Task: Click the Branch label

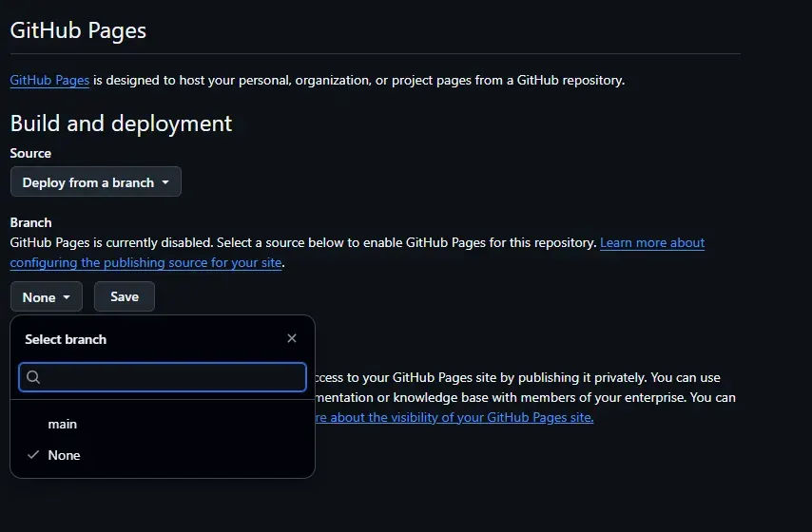Action: (31, 222)
